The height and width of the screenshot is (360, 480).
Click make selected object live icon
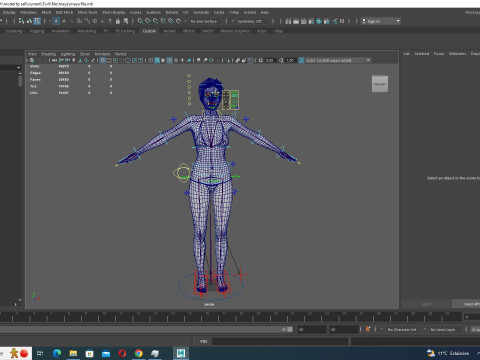pos(179,21)
